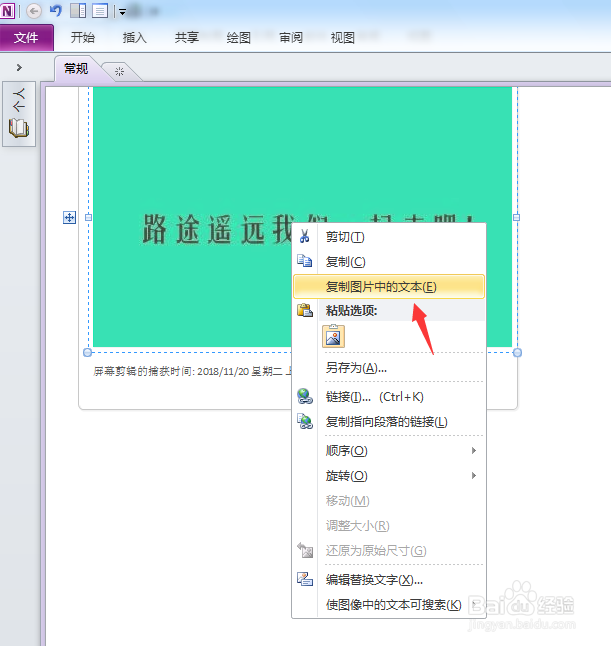Open the 文件 file tab
The height and width of the screenshot is (646, 611).
coord(26,38)
